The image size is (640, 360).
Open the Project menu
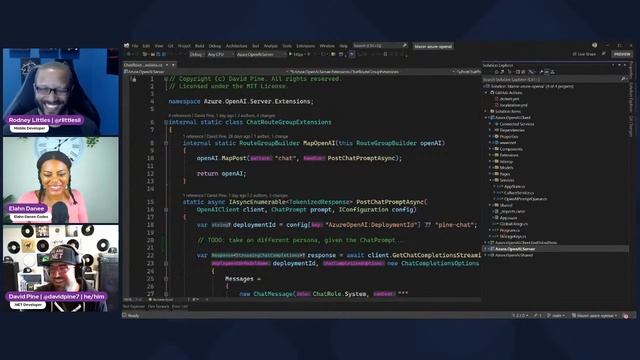(184, 46)
